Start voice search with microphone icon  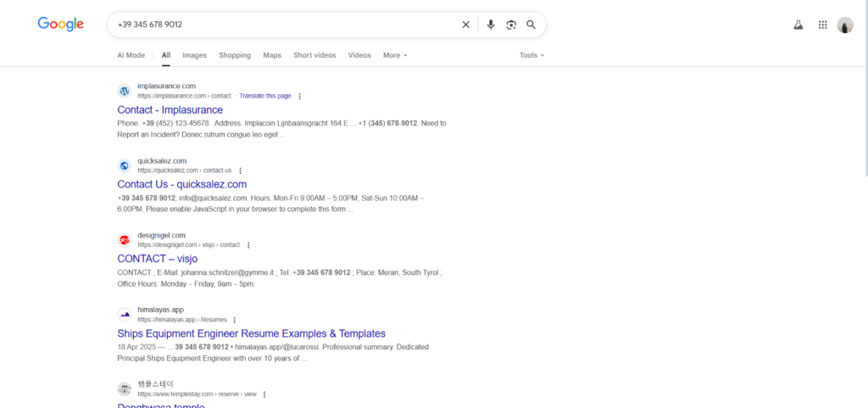[491, 25]
